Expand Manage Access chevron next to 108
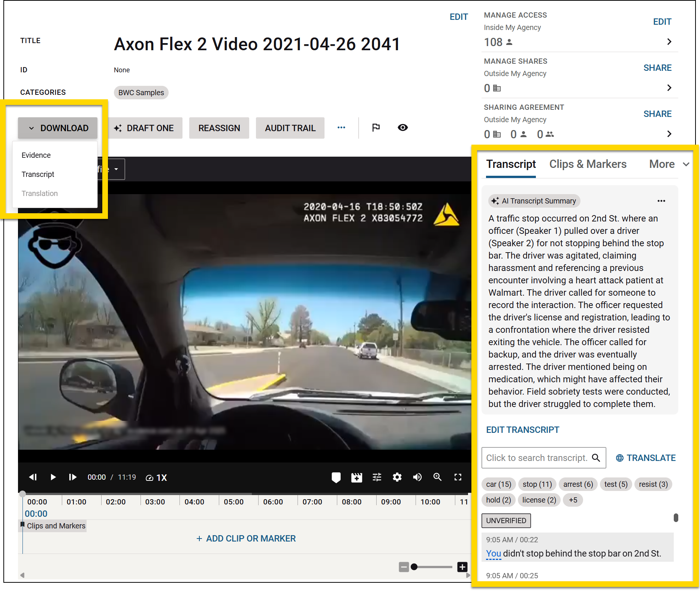 [669, 42]
